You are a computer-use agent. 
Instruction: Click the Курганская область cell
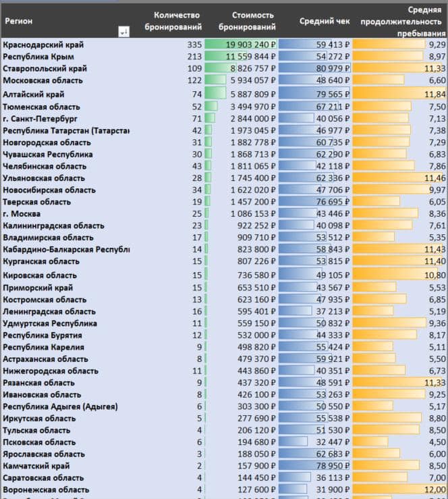point(41,261)
